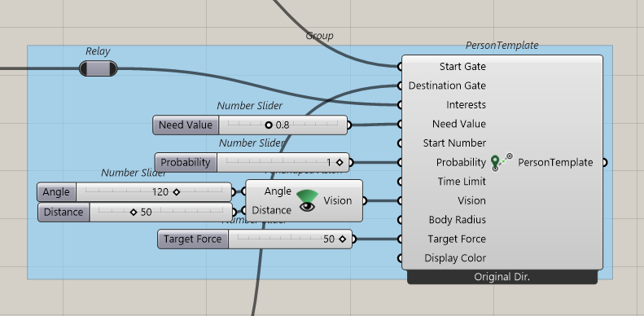This screenshot has width=644, height=316.
Task: Select the Need Value slider label
Action: [186, 125]
